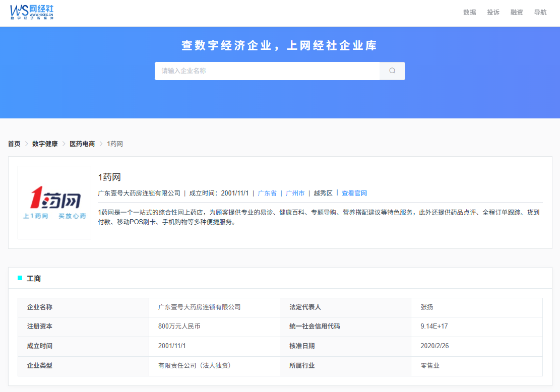The image size is (560, 392).
Task: Open 导航 in top navigation
Action: click(x=540, y=13)
